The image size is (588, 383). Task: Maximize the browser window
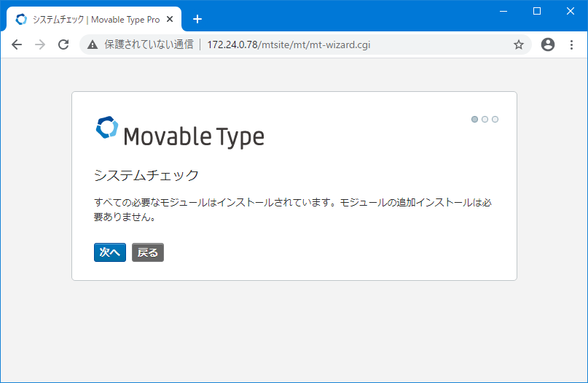537,11
